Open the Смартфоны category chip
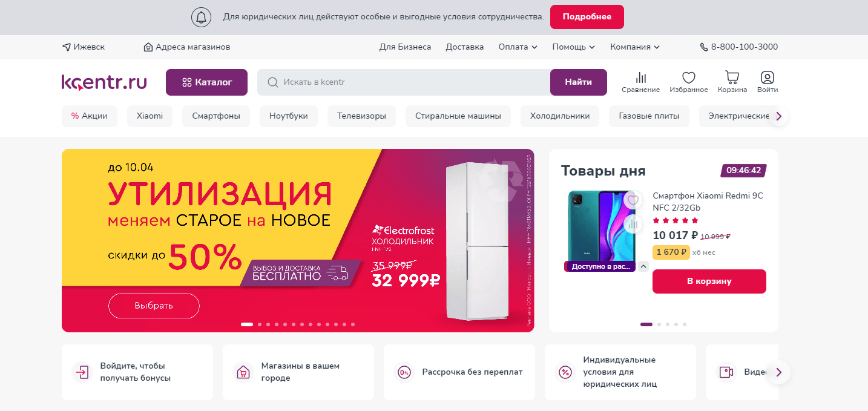The width and height of the screenshot is (868, 411). point(216,116)
